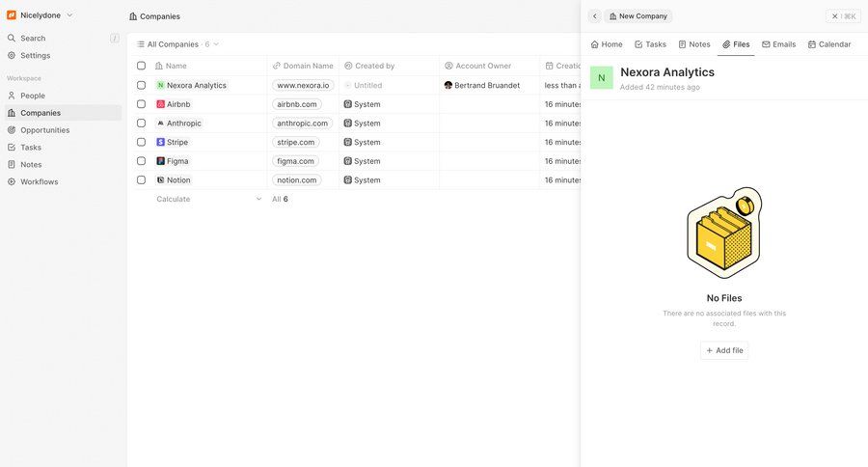
Task: Check the Figma row checkbox
Action: pos(141,161)
